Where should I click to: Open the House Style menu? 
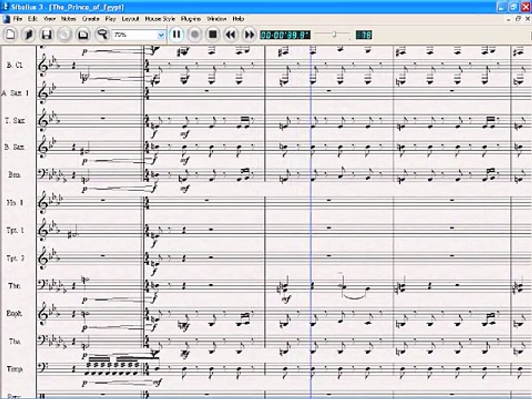(160, 19)
